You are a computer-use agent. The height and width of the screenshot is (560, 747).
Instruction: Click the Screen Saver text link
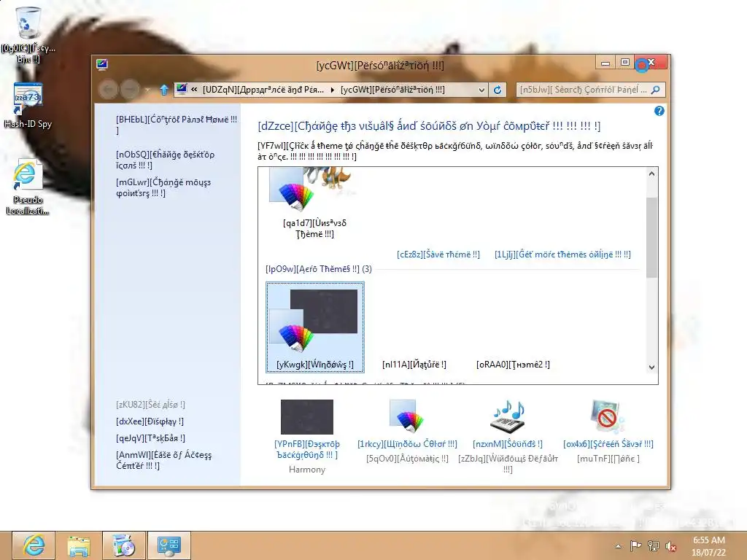608,444
